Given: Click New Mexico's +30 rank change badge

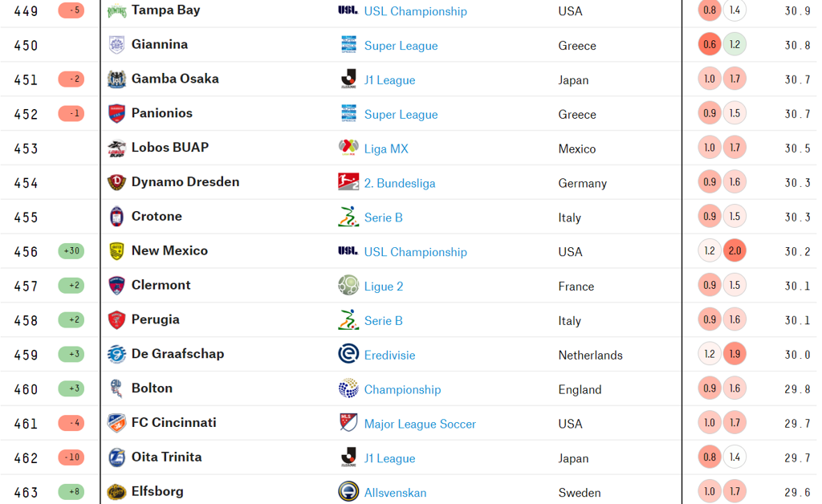Looking at the screenshot, I should pos(71,251).
